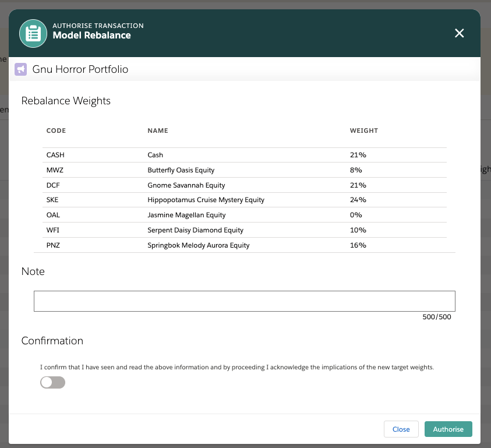Select the Gnu Horror Portfolio title
This screenshot has height=448, width=491.
pyautogui.click(x=80, y=69)
